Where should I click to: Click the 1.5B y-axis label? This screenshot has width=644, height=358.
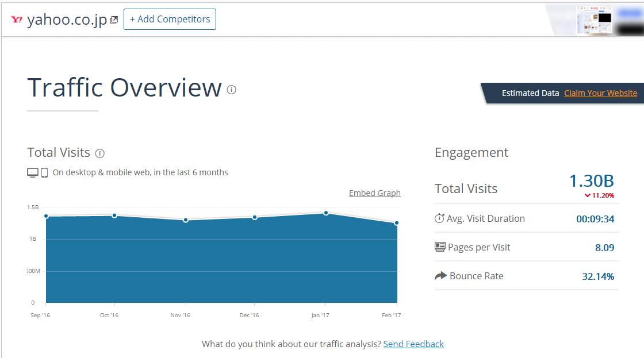pyautogui.click(x=33, y=207)
